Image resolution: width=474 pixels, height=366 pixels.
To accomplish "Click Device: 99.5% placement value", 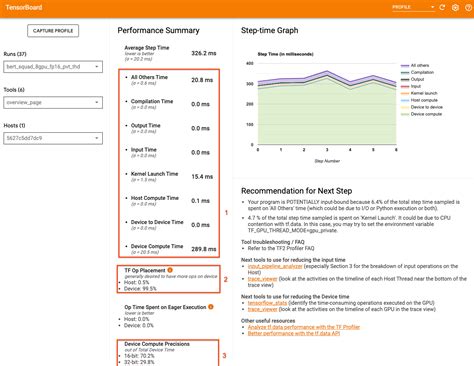I will [x=140, y=288].
